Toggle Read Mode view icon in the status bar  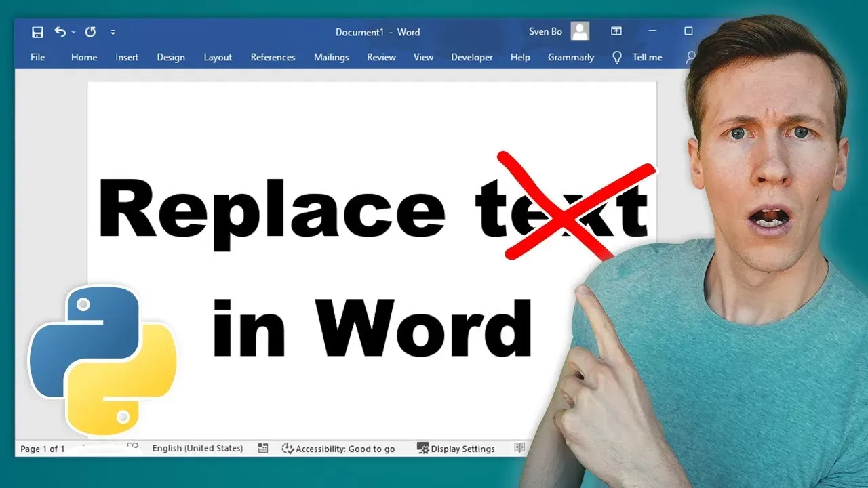[x=519, y=448]
